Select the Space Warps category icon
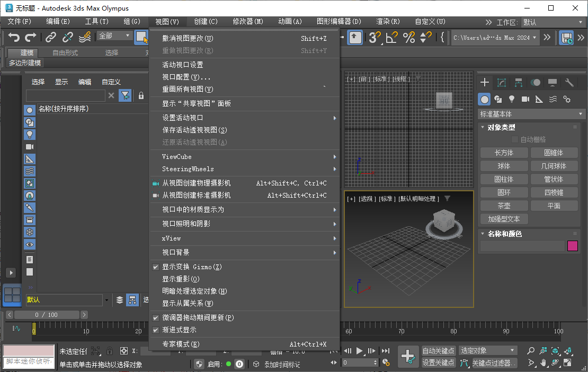The width and height of the screenshot is (588, 372). (x=553, y=99)
